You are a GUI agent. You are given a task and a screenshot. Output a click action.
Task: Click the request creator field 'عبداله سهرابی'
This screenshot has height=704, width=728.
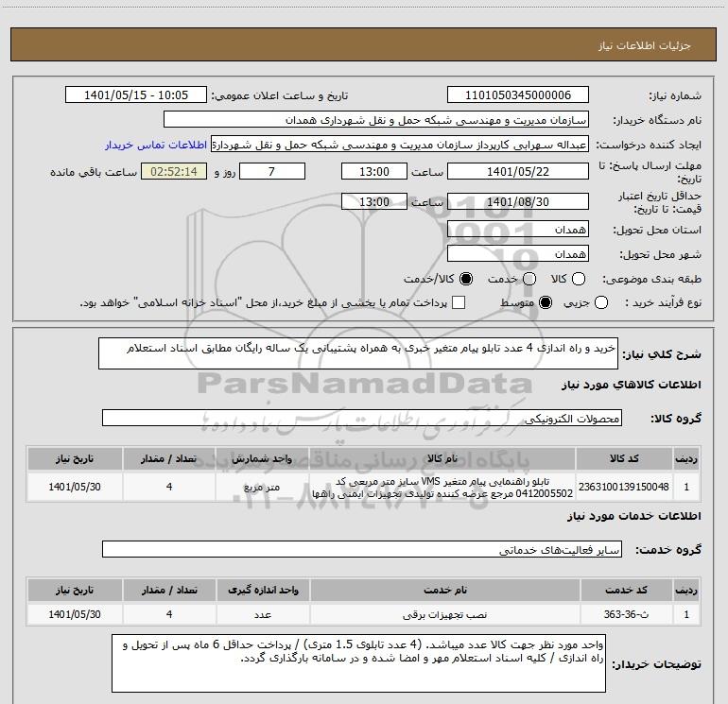(400, 144)
